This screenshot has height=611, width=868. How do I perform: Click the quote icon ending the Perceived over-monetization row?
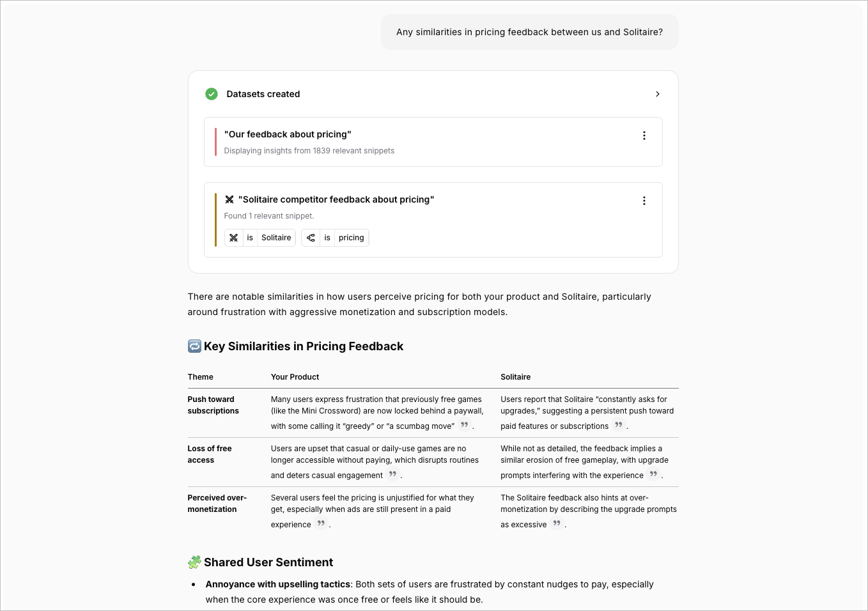click(x=320, y=523)
